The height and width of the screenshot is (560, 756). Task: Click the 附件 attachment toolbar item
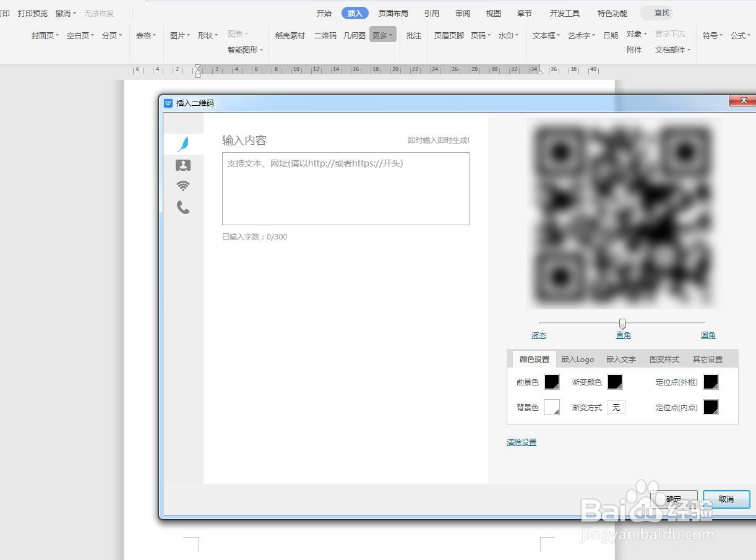pyautogui.click(x=634, y=50)
